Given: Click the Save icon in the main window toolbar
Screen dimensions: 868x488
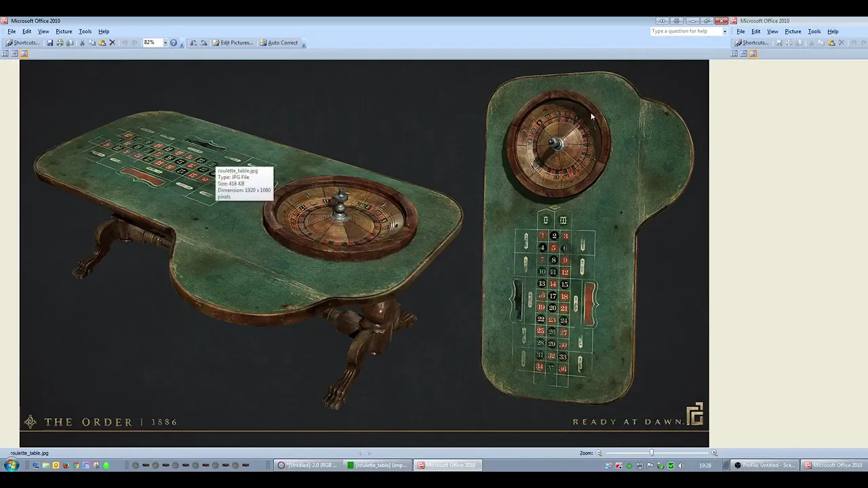Looking at the screenshot, I should pos(50,43).
